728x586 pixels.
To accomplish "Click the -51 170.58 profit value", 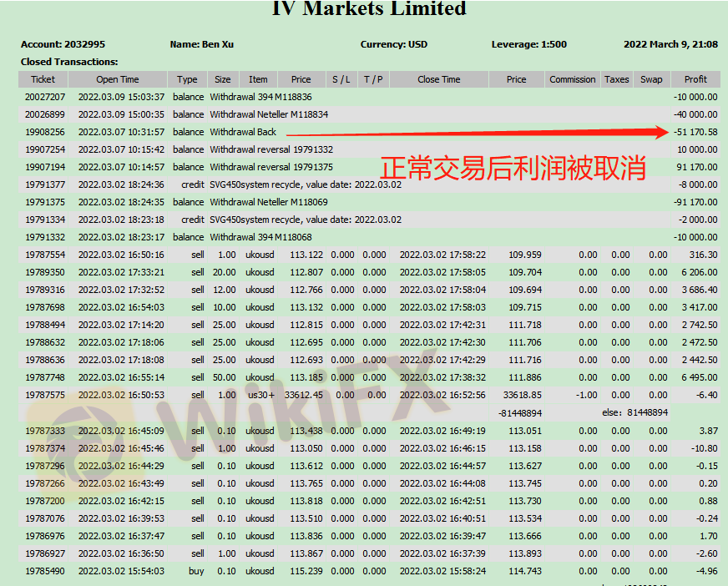I will 695,132.
